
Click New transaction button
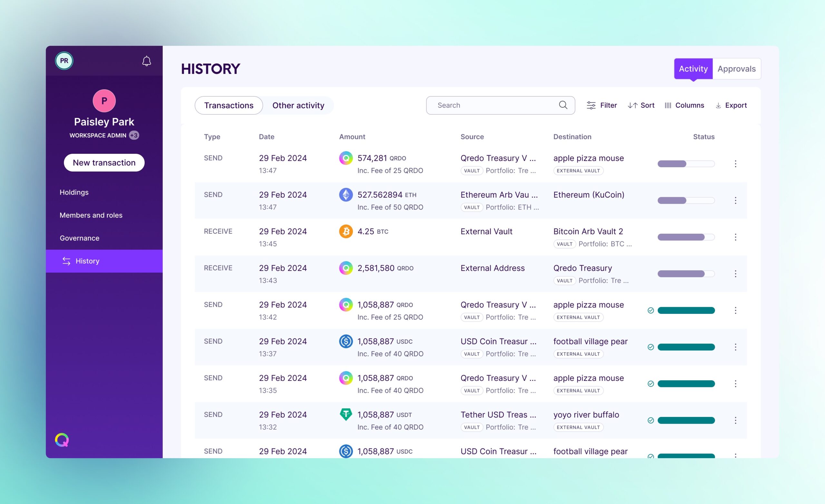[x=104, y=162]
